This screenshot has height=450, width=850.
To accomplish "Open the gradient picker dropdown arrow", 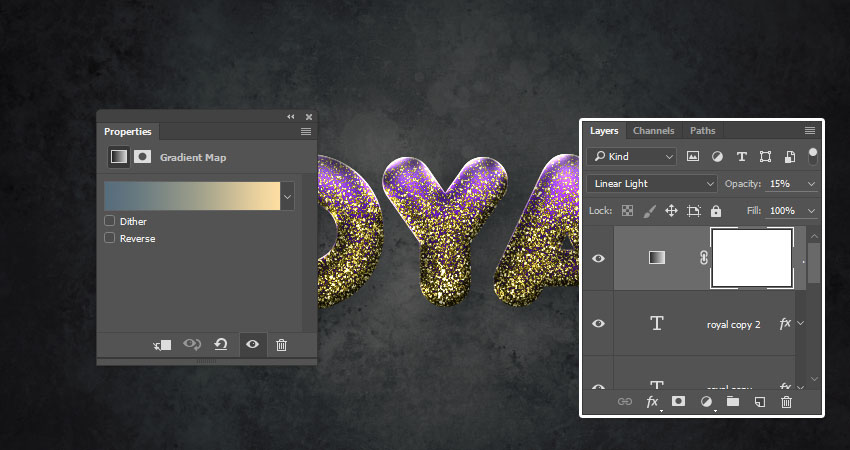I will click(288, 197).
